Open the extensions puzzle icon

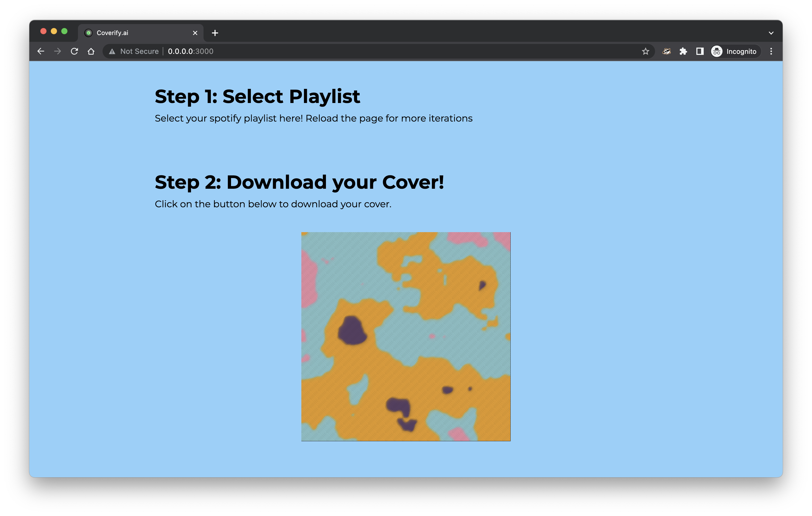tap(683, 51)
